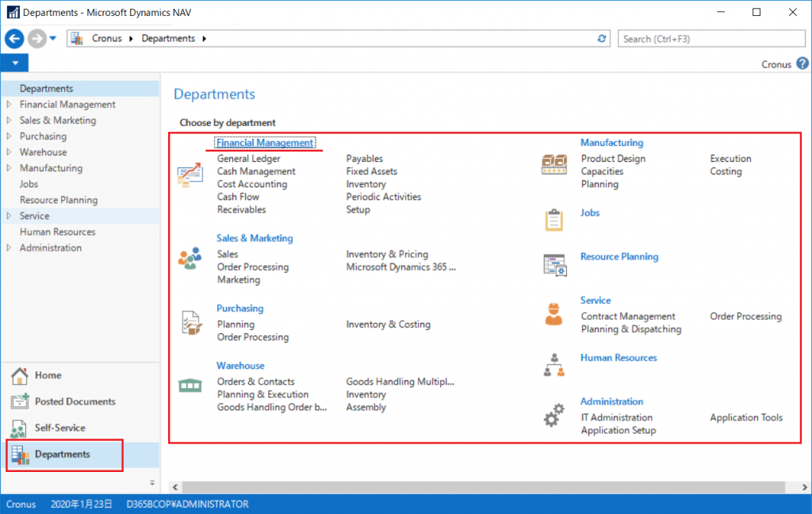Click the scrollbar left arrow
Viewport: 812px width, 514px height.
tap(175, 487)
